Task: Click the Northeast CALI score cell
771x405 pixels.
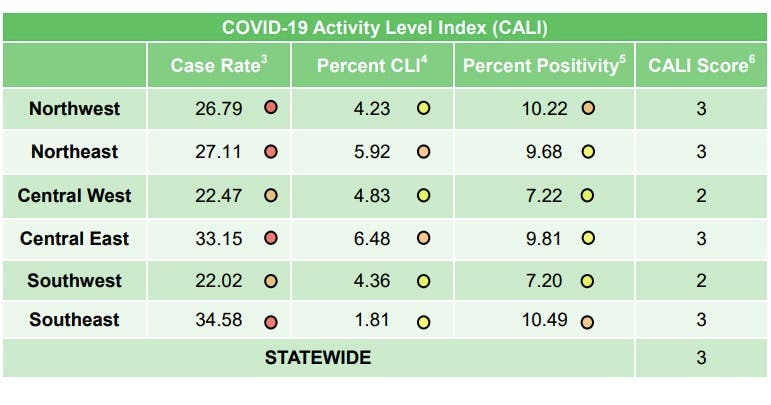Action: (701, 153)
